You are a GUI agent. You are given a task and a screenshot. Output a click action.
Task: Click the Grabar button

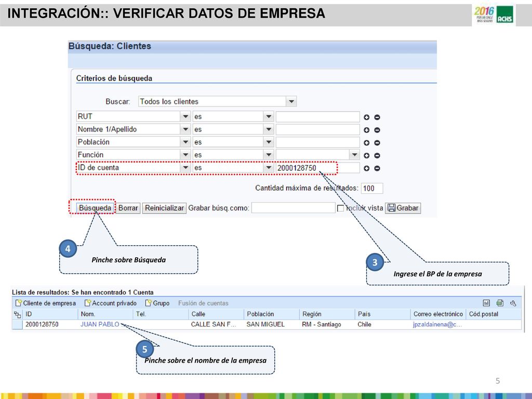(x=403, y=208)
